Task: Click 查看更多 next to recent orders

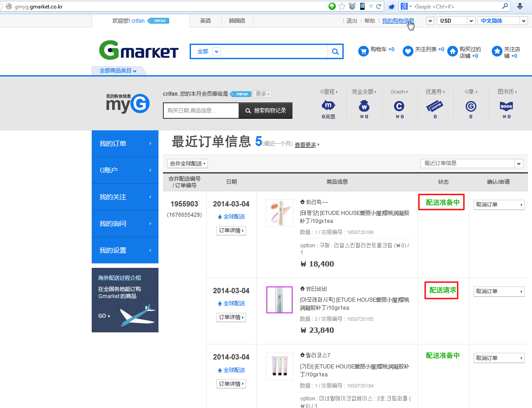Action: pyautogui.click(x=305, y=145)
